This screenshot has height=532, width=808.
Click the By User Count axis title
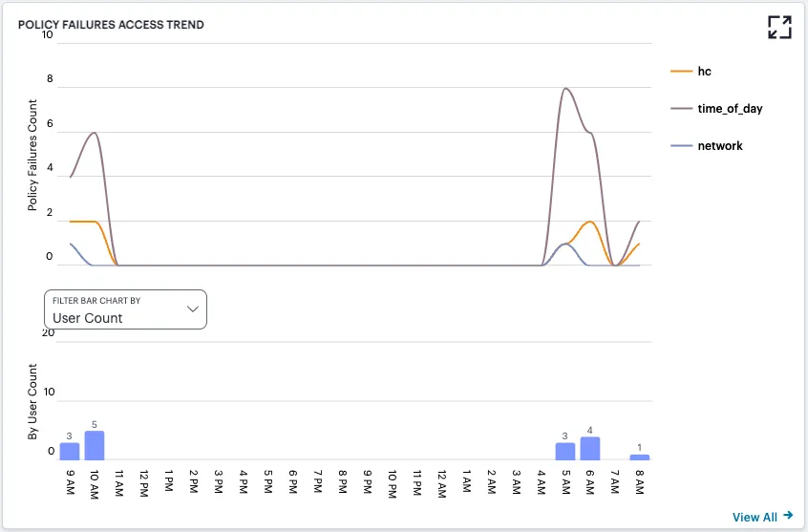[x=32, y=401]
